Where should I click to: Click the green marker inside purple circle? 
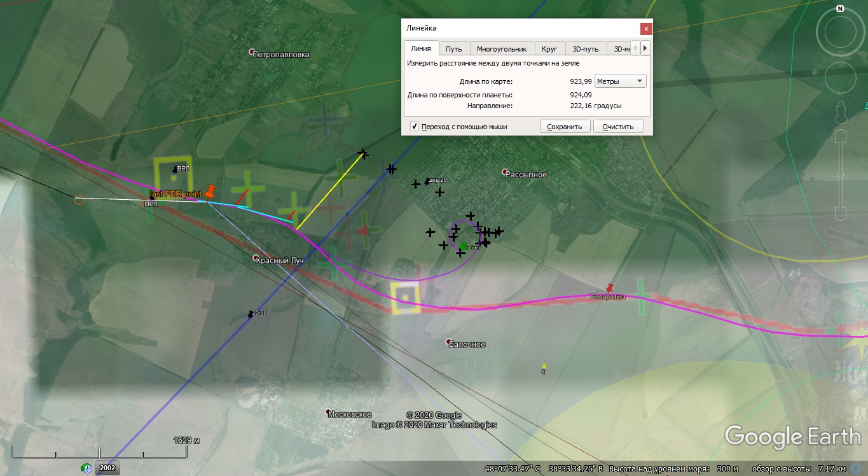coord(462,246)
